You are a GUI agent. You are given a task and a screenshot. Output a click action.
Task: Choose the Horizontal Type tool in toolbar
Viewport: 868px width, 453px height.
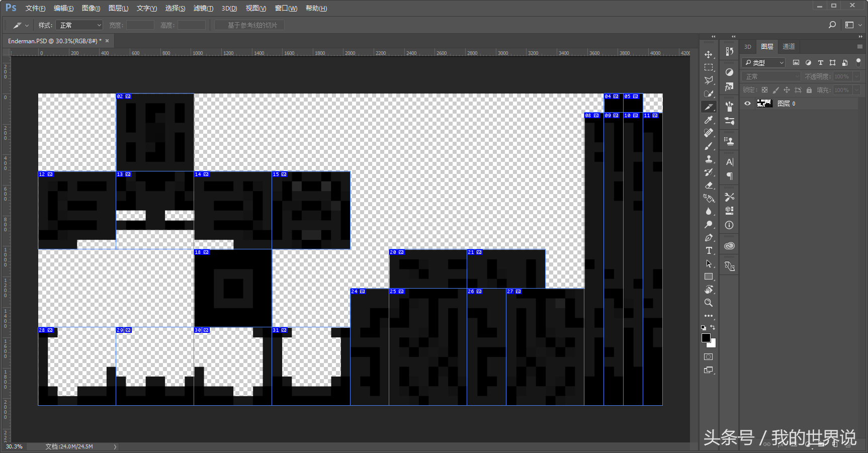[709, 250]
